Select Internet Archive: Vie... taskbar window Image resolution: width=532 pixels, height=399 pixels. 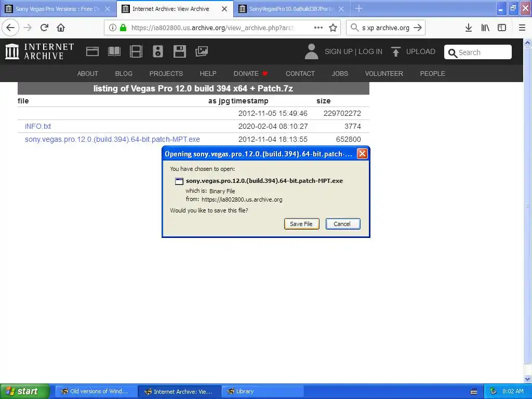coord(180,392)
